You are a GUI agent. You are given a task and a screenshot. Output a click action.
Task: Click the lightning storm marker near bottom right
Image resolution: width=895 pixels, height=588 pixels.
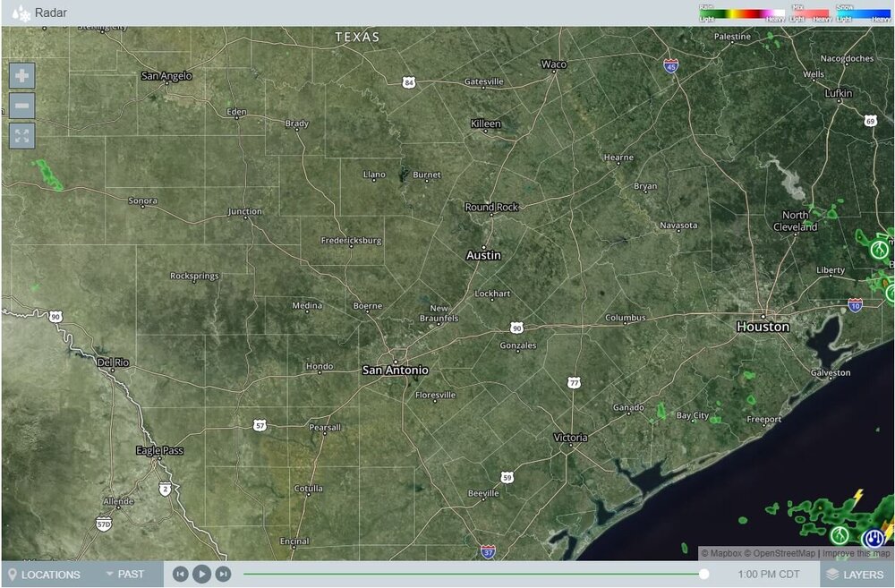tap(873, 538)
